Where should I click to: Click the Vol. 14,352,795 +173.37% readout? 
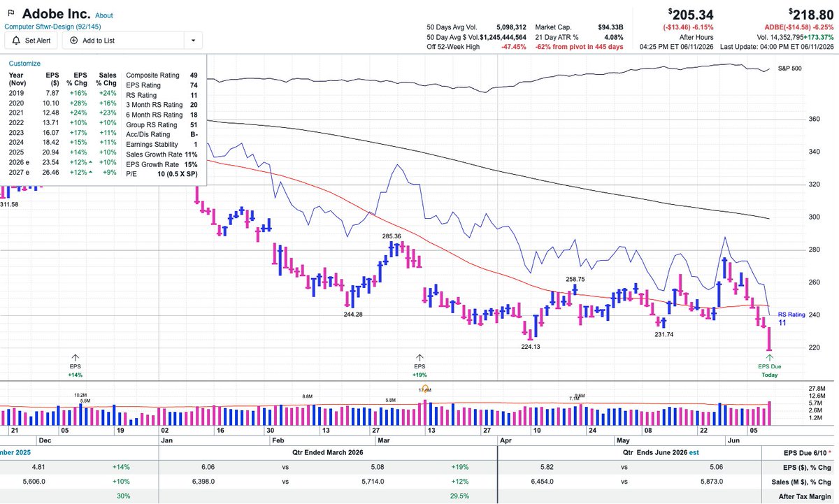pyautogui.click(x=794, y=36)
